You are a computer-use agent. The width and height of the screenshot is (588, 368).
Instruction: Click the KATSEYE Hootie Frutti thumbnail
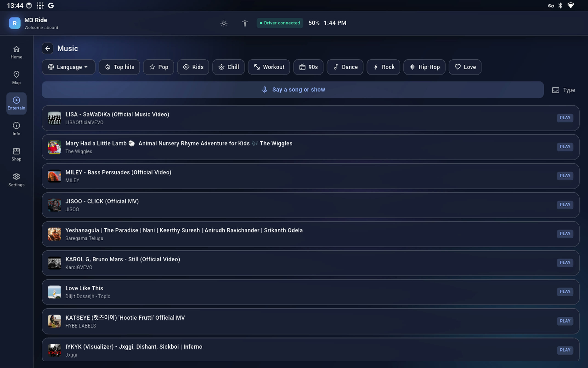tap(54, 321)
